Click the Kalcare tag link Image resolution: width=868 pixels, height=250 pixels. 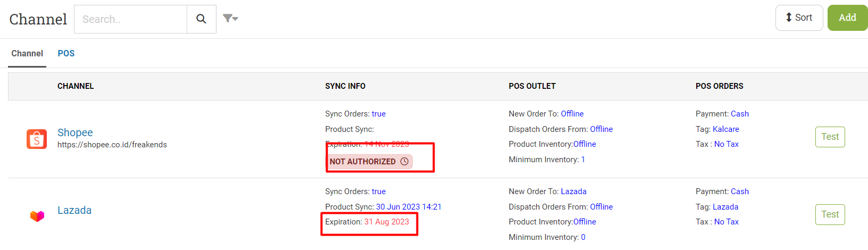pos(726,129)
